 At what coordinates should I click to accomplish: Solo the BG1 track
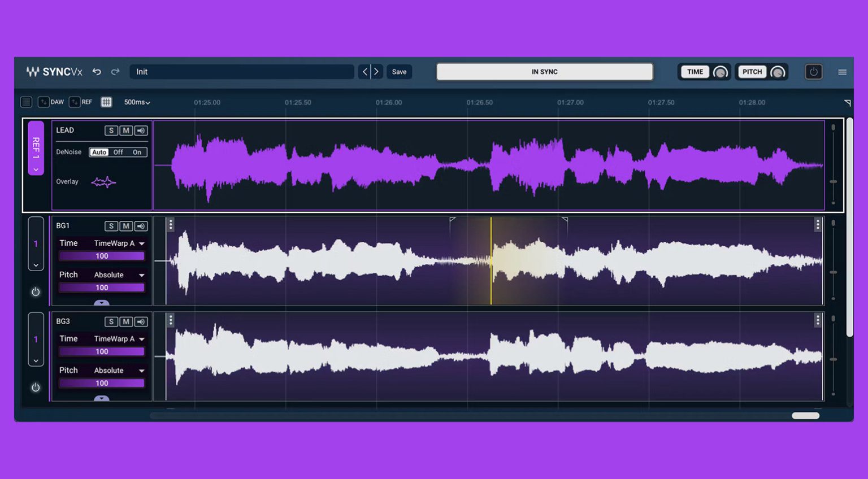pos(111,226)
